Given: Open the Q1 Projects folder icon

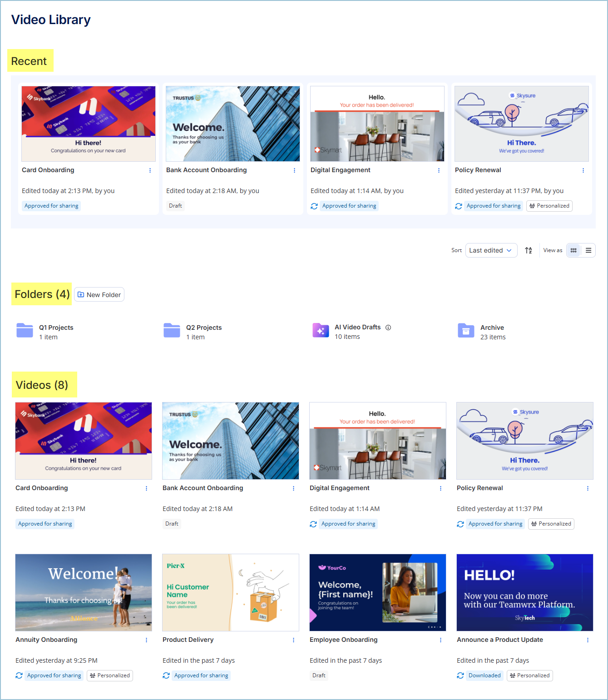Looking at the screenshot, I should point(25,330).
